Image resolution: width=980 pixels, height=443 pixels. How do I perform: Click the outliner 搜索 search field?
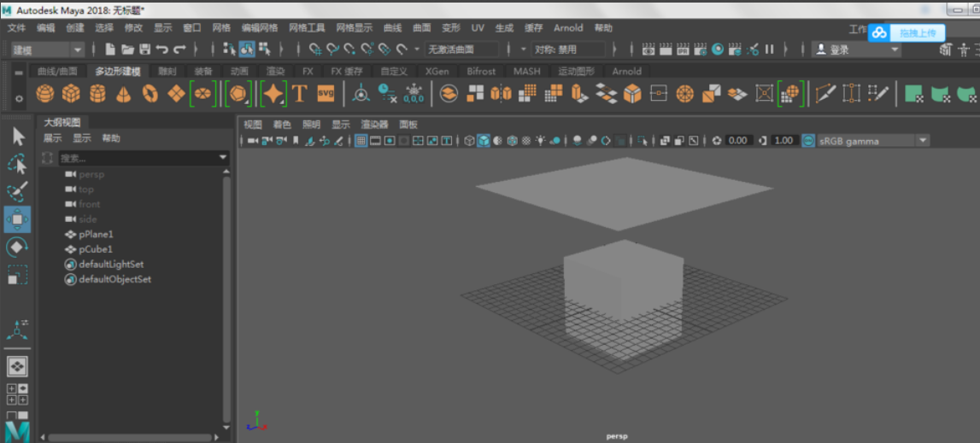pyautogui.click(x=138, y=158)
